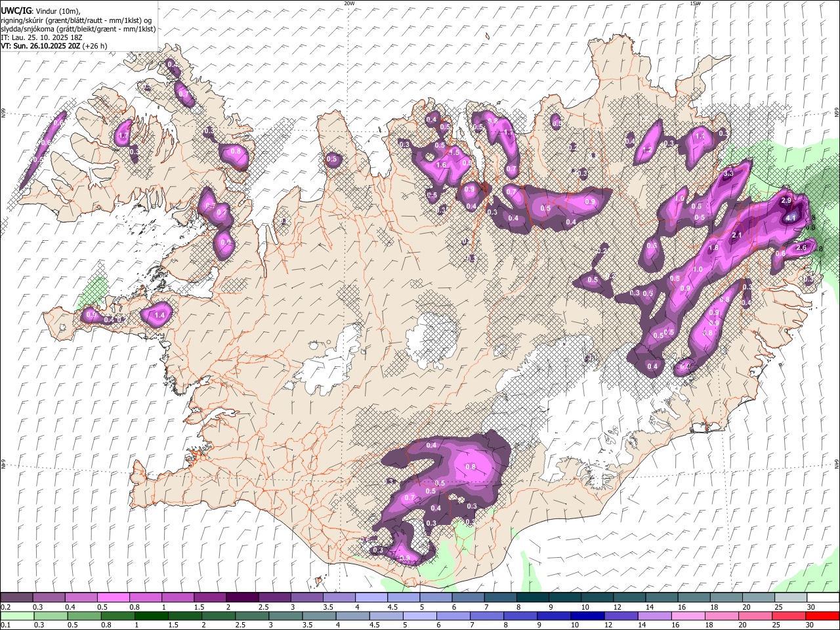Click the 'IT: Lau. 25. 10. 2025 18Z' line

[42, 37]
